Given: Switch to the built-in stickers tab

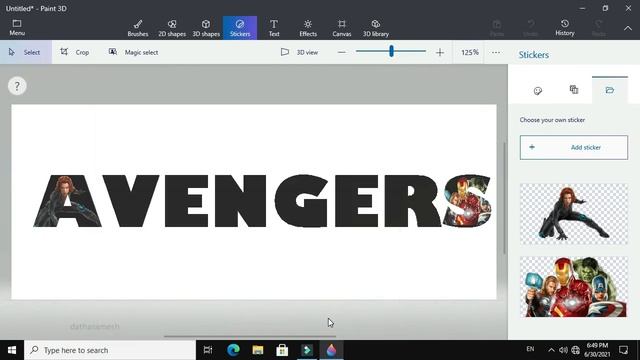Looking at the screenshot, I should coord(538,90).
